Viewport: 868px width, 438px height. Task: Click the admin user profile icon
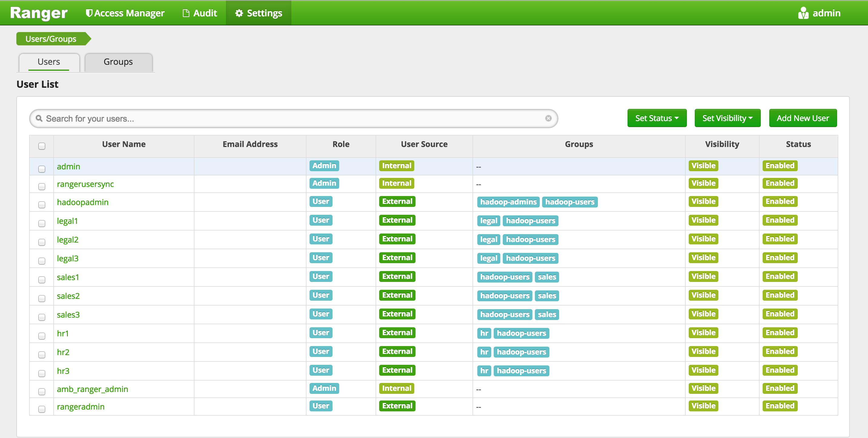coord(803,13)
